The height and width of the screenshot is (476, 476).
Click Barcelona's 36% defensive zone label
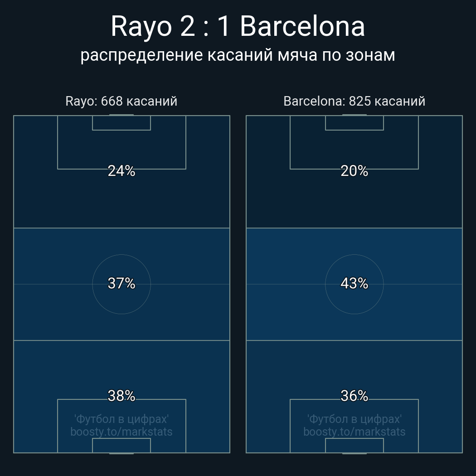coord(354,396)
